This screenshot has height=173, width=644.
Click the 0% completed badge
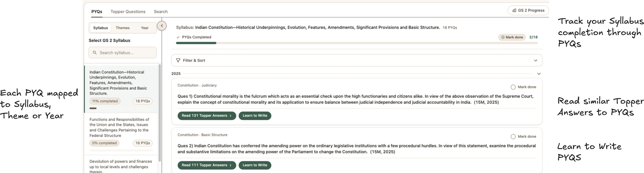point(104,143)
